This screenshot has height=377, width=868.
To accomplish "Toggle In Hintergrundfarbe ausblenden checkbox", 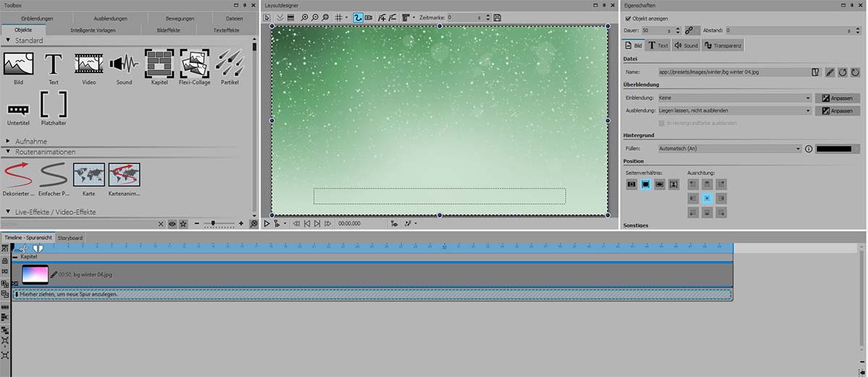I will click(662, 123).
